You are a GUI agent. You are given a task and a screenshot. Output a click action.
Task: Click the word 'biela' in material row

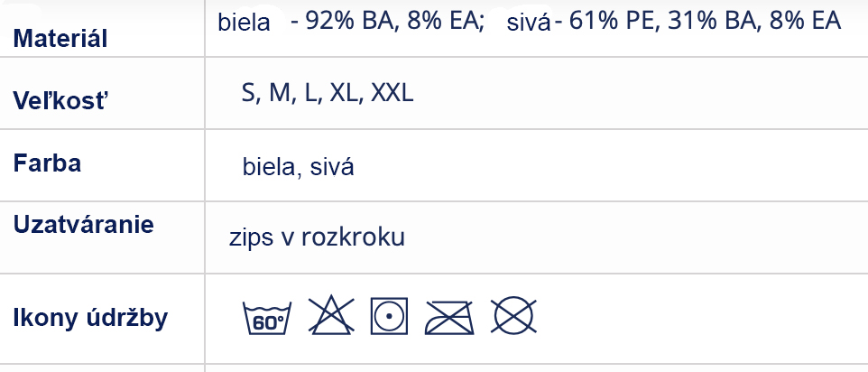point(245,23)
